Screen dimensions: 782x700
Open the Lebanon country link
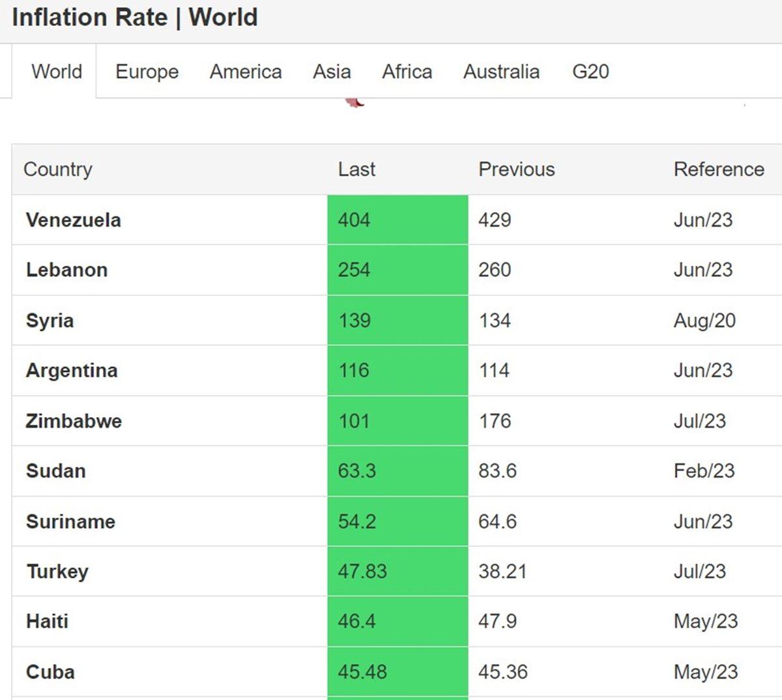[x=66, y=270]
